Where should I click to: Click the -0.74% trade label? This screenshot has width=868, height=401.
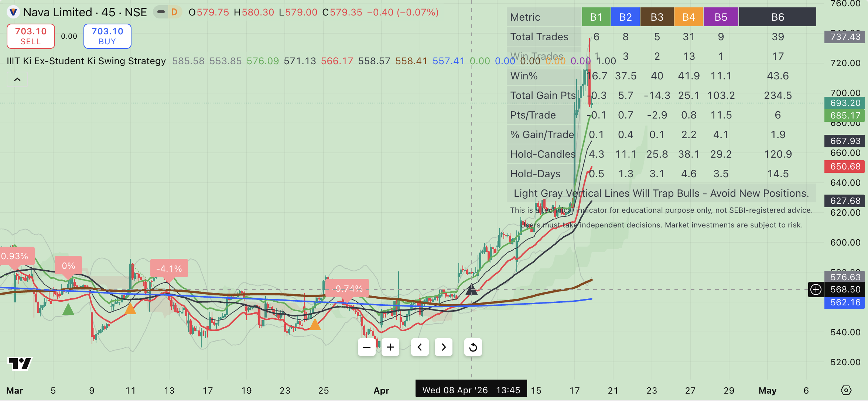tap(347, 288)
